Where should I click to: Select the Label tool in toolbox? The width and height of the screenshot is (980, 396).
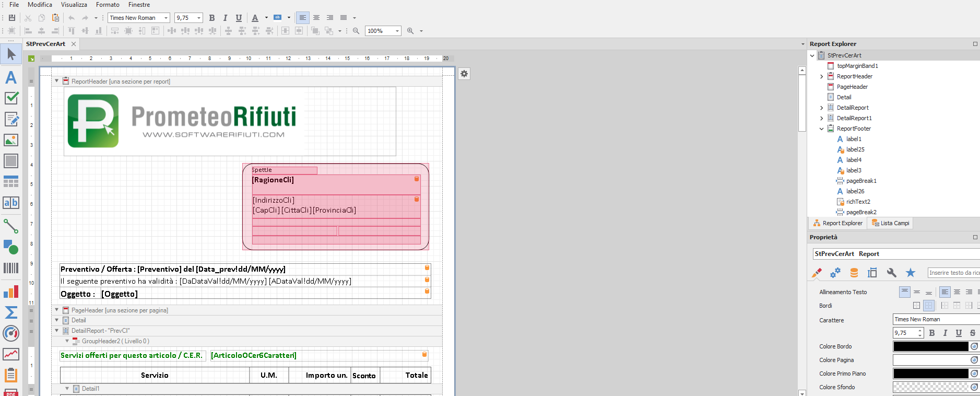click(11, 77)
